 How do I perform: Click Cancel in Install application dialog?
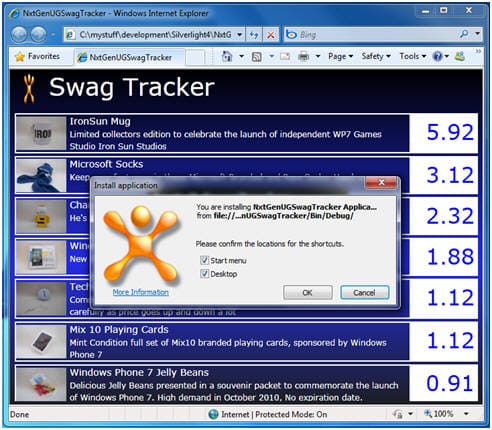pyautogui.click(x=364, y=293)
